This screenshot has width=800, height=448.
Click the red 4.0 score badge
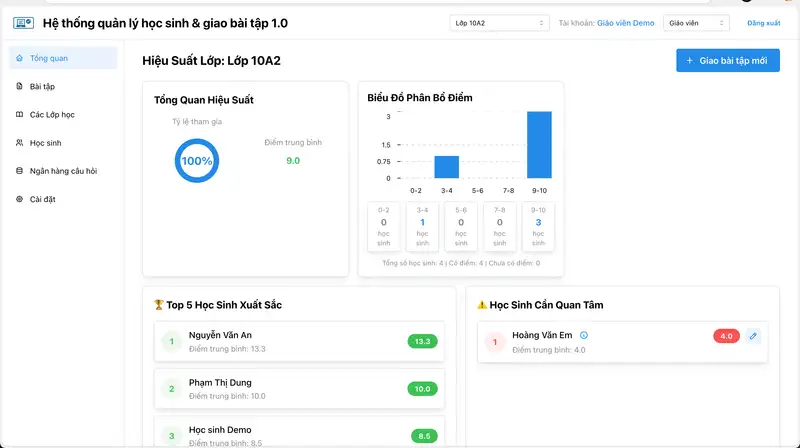726,336
